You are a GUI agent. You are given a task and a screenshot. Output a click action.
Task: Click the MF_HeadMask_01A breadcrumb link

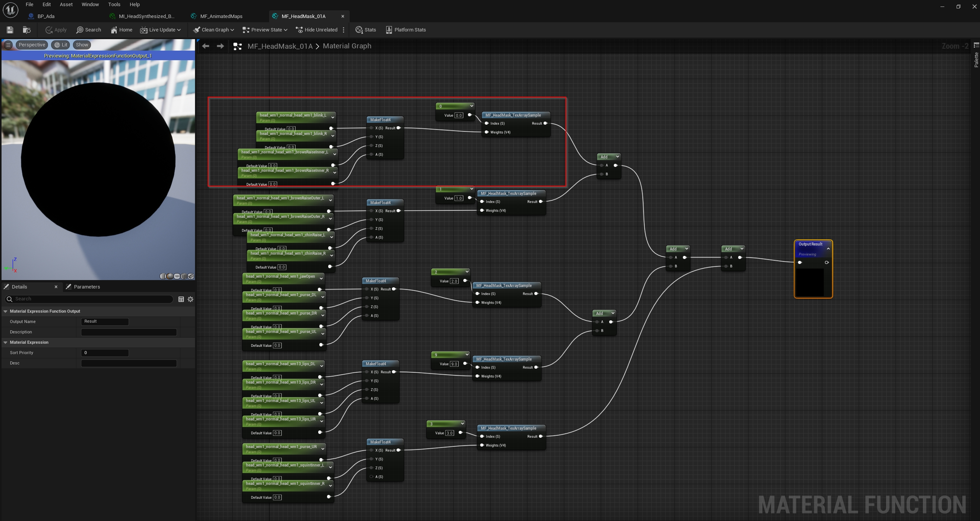click(280, 46)
